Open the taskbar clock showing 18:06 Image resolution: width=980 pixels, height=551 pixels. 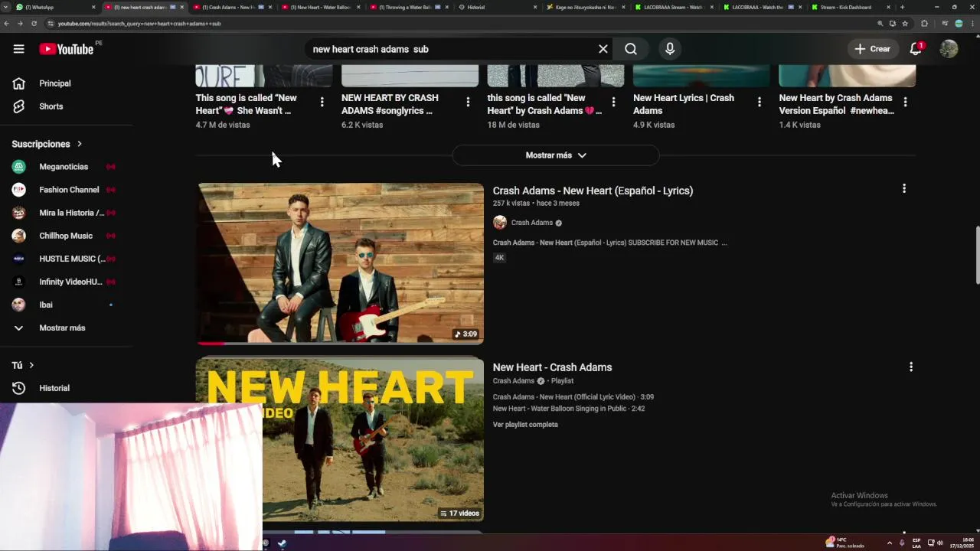point(962,543)
